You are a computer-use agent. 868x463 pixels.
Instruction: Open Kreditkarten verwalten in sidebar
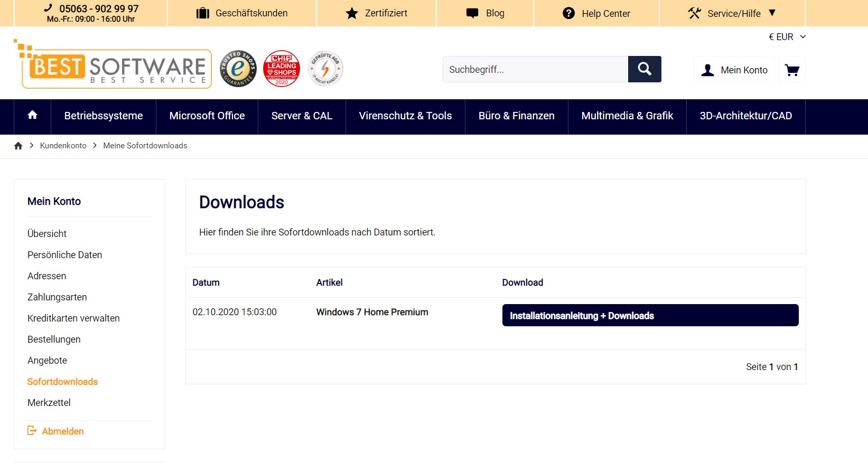73,318
